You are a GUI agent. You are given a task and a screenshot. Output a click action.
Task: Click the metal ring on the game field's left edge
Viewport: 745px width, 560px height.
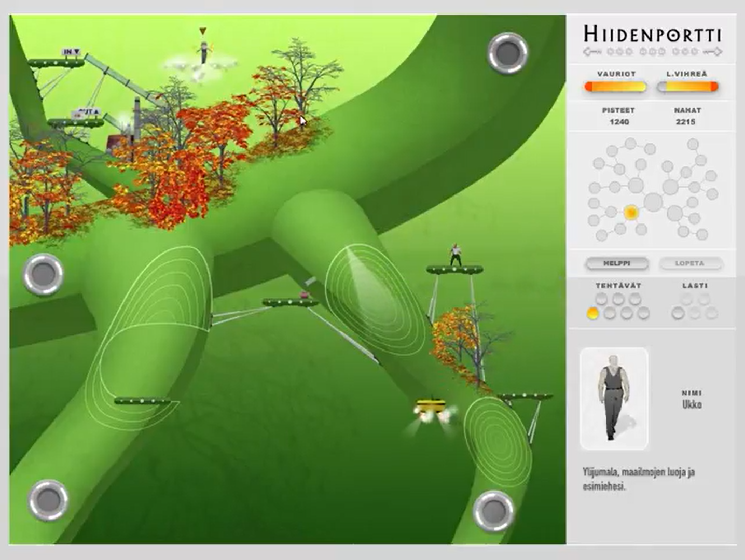pyautogui.click(x=43, y=274)
